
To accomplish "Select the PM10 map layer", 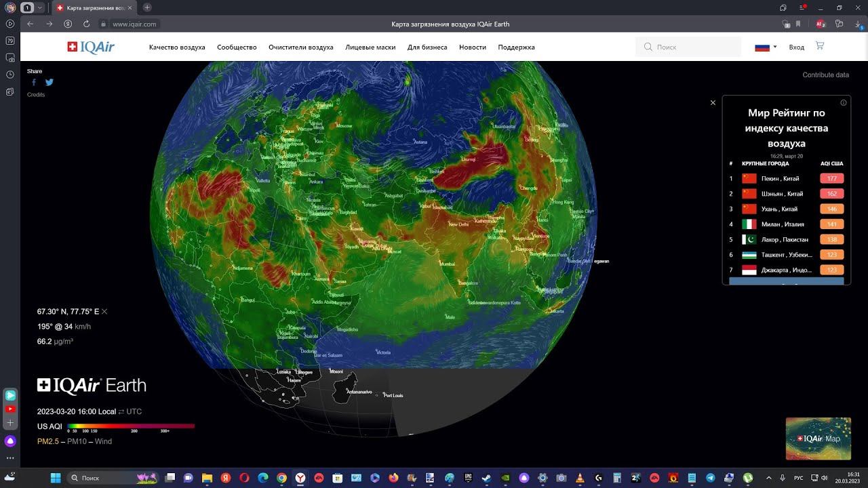I will 76,441.
